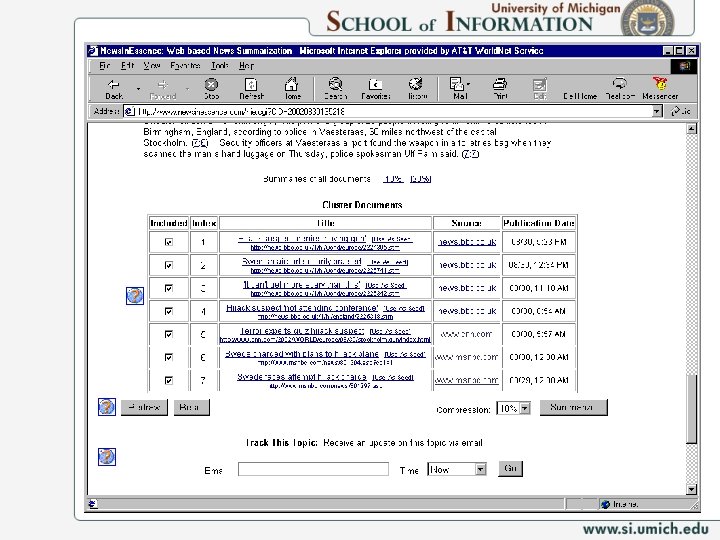Click the vertical scrollbar up arrow
Viewport: 720px width, 540px height.
tap(692, 129)
